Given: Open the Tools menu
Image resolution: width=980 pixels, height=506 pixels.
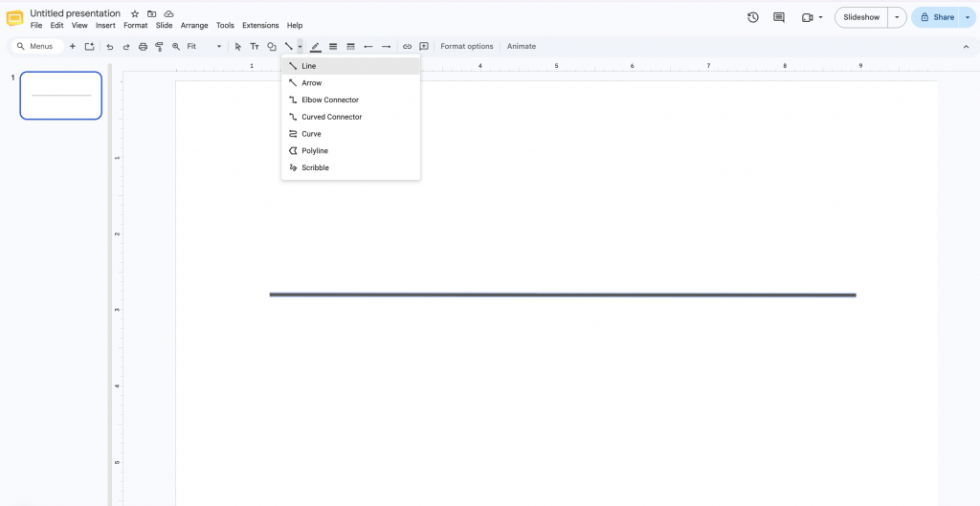Looking at the screenshot, I should (225, 26).
